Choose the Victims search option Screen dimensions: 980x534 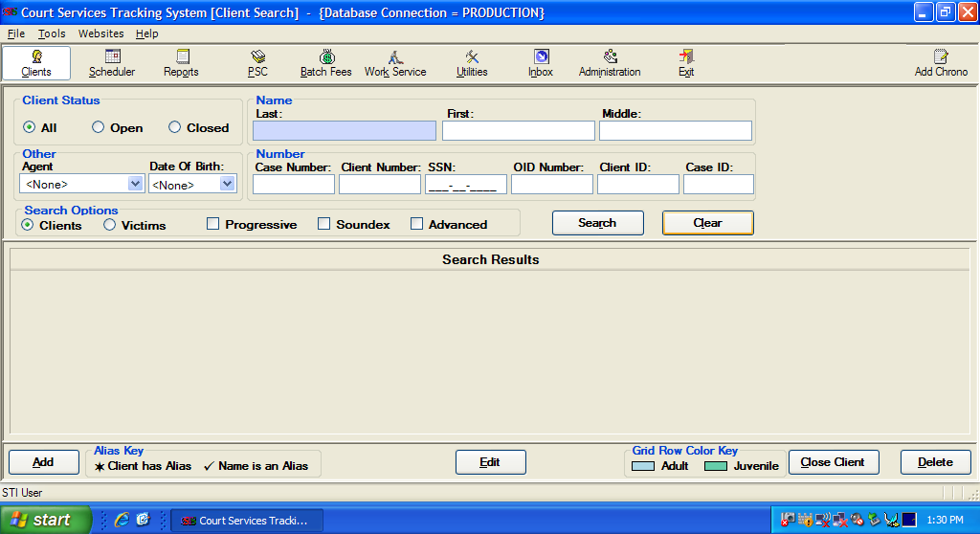109,225
